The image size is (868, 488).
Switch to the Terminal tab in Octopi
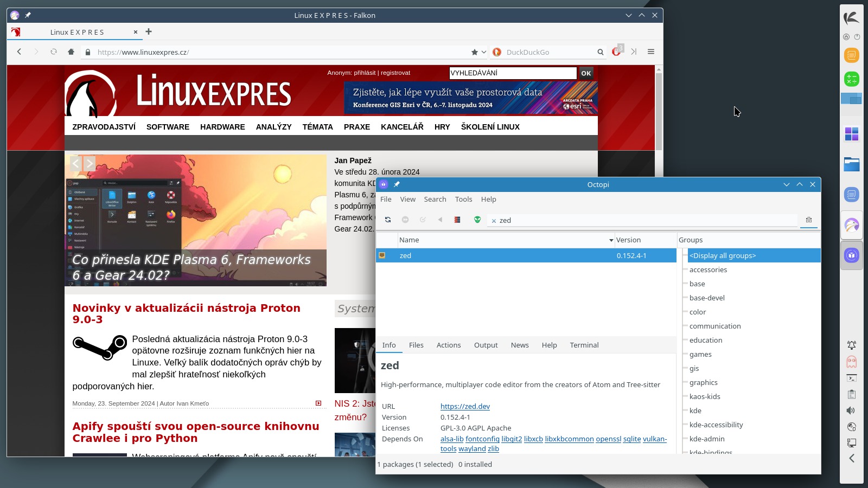pyautogui.click(x=584, y=345)
